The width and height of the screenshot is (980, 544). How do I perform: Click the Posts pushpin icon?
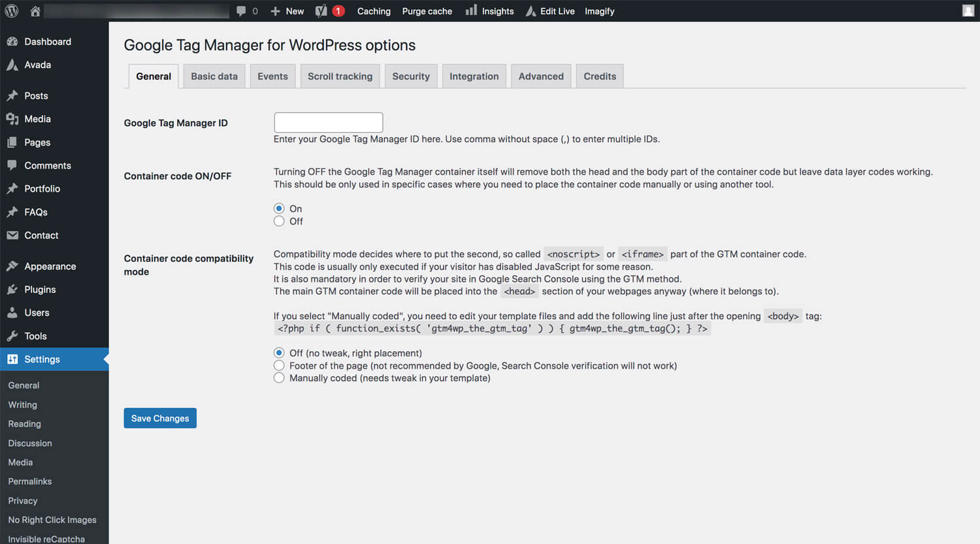[x=12, y=95]
